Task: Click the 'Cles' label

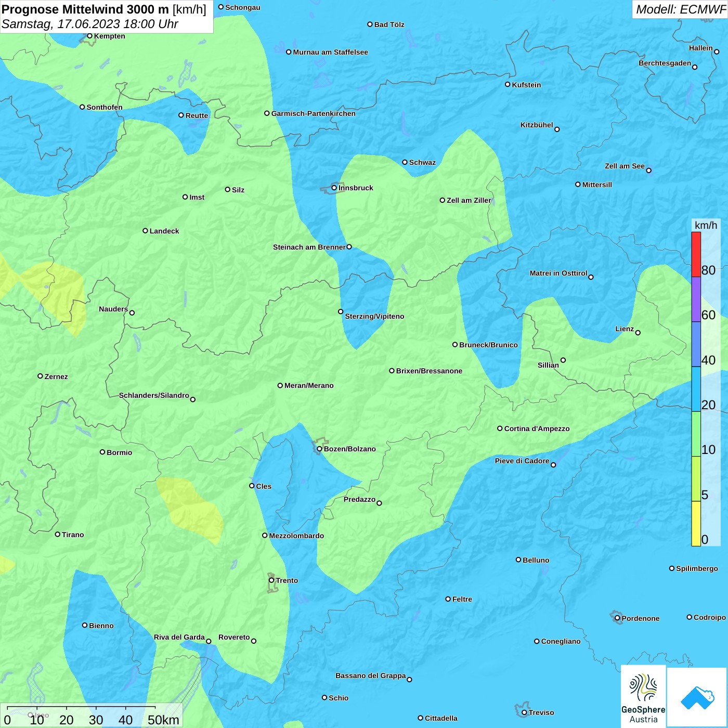Action: 264,486
